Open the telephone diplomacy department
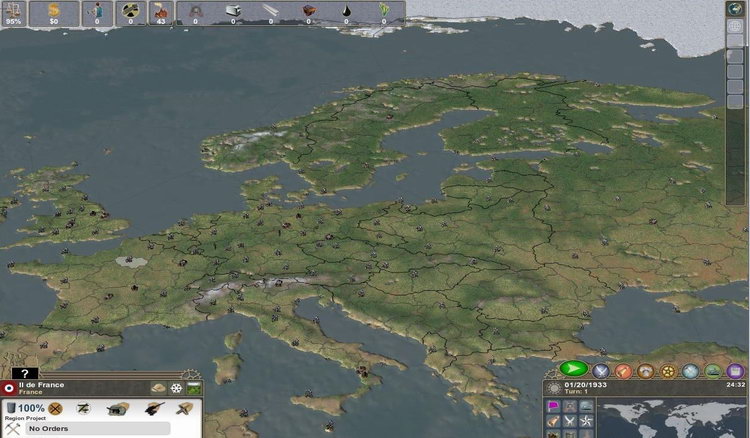 645,371
